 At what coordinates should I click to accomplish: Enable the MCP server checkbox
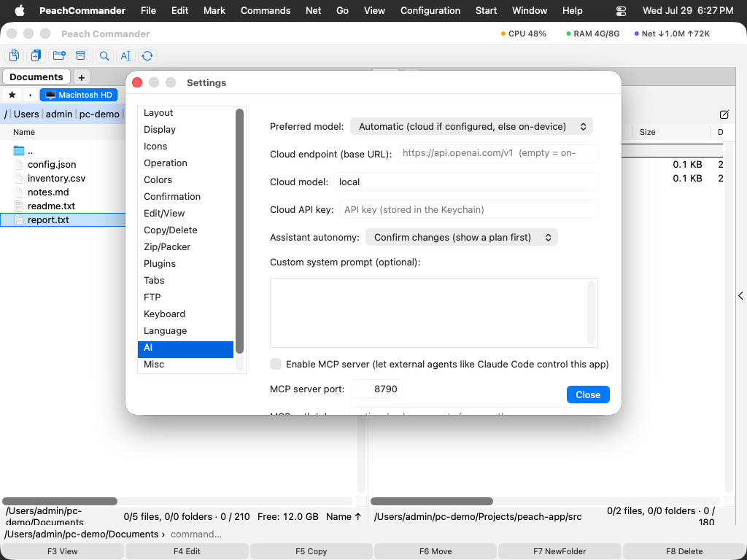coord(275,364)
